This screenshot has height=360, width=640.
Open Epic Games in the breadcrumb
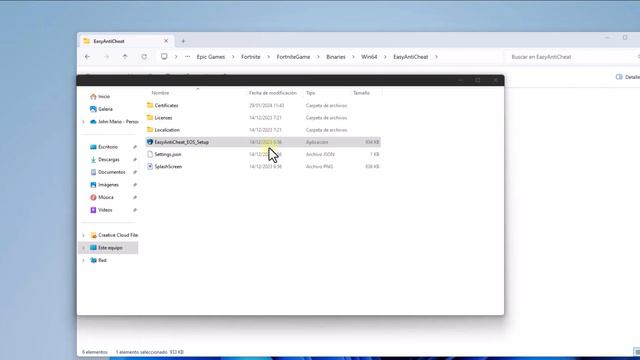pyautogui.click(x=211, y=57)
